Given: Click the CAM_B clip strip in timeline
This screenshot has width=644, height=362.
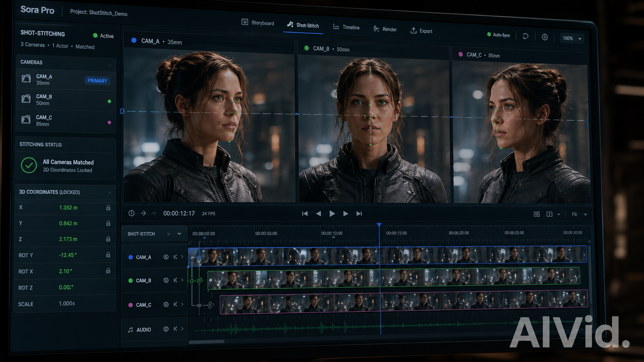Looking at the screenshot, I should [x=394, y=278].
